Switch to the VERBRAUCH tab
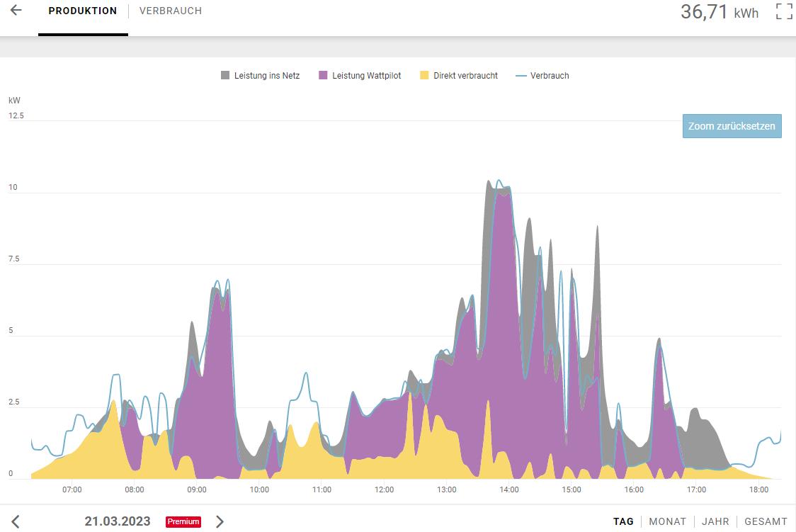Image resolution: width=796 pixels, height=532 pixels. click(171, 11)
